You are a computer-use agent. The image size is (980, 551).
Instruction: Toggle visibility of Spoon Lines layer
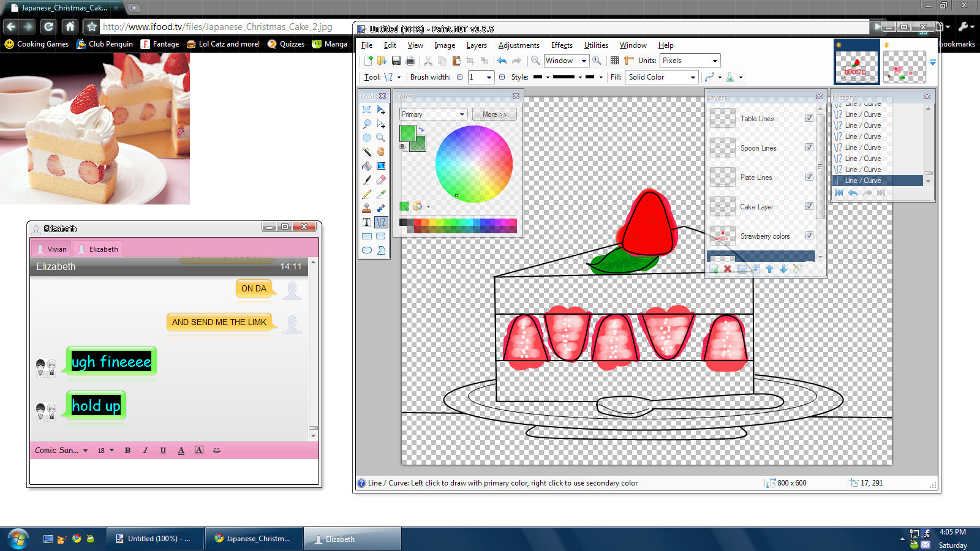[809, 148]
